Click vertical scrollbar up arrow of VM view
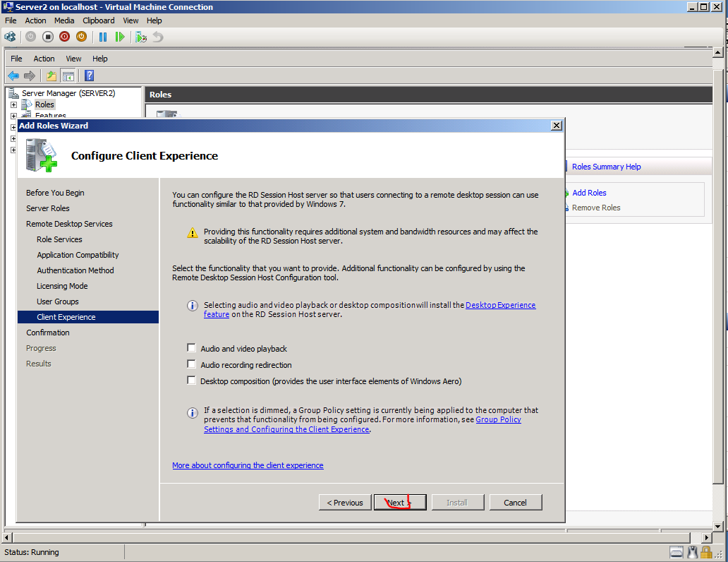This screenshot has width=728, height=562. coord(718,52)
